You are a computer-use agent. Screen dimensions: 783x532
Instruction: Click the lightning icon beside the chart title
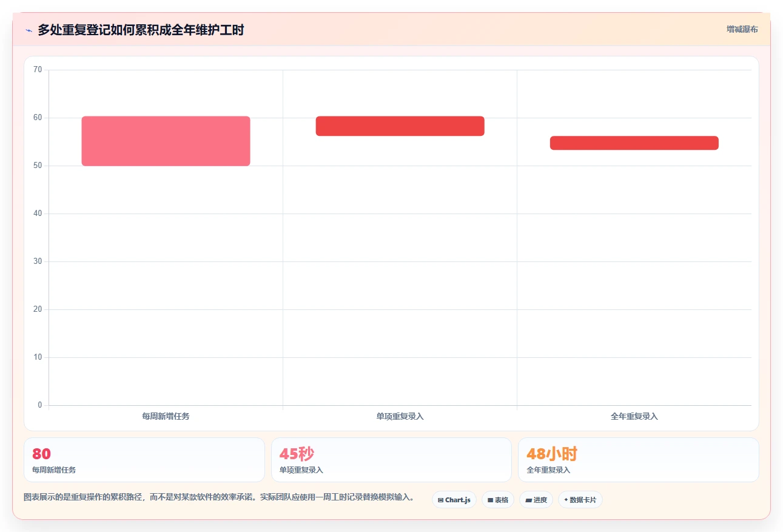[x=29, y=30]
